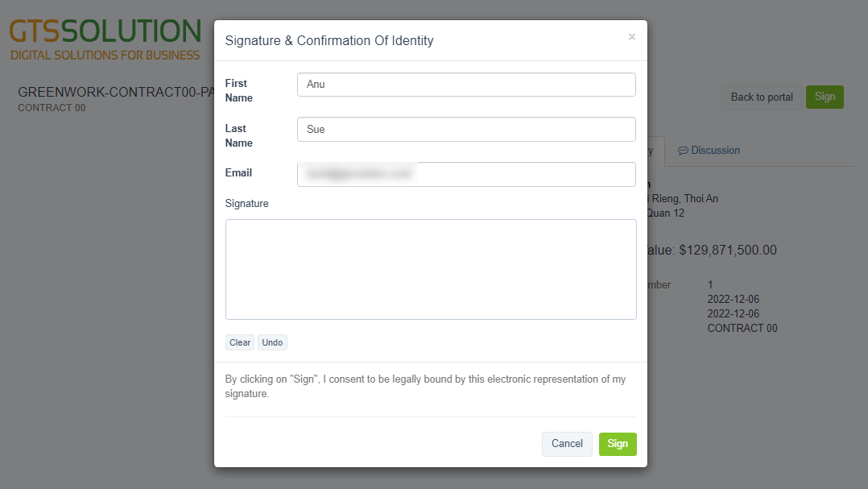
Task: Click the Signature label above the pad
Action: pos(246,204)
